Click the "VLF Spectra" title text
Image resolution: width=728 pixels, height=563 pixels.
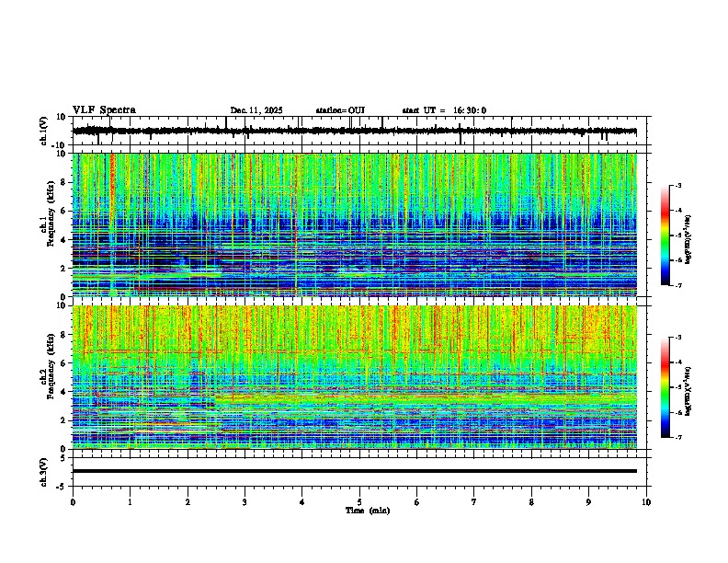click(x=104, y=110)
